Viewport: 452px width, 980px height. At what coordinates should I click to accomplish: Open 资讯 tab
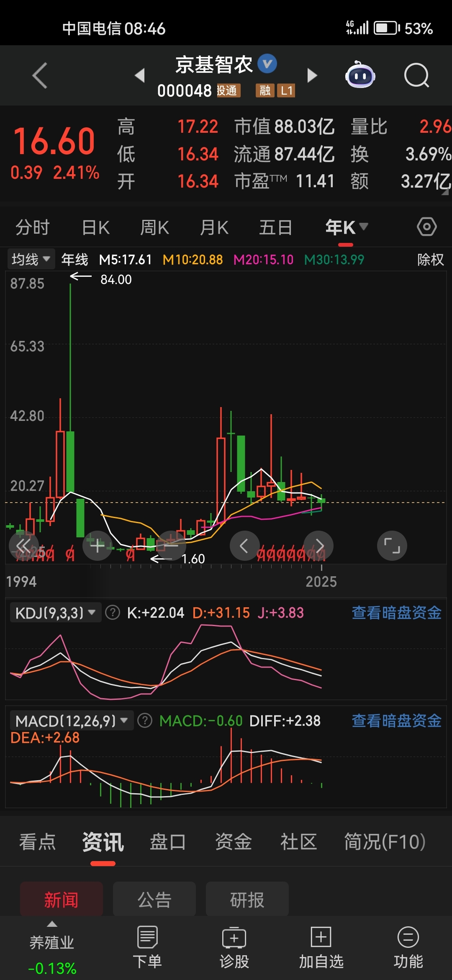pos(103,842)
